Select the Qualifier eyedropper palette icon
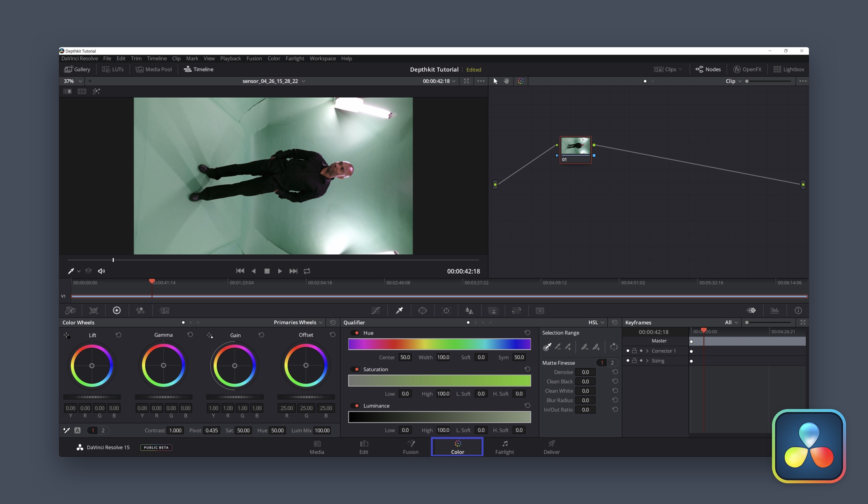 coord(399,311)
